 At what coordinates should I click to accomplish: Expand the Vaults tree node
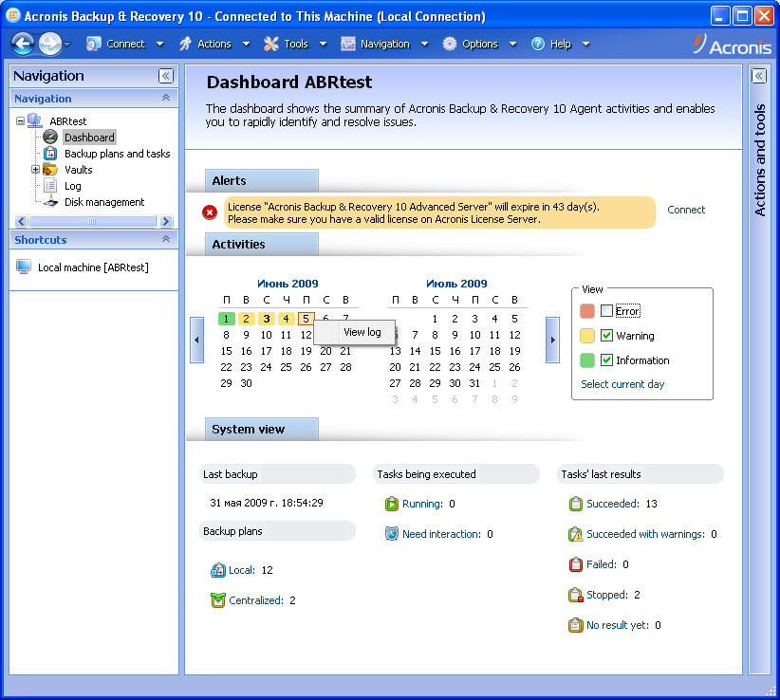pos(35,170)
